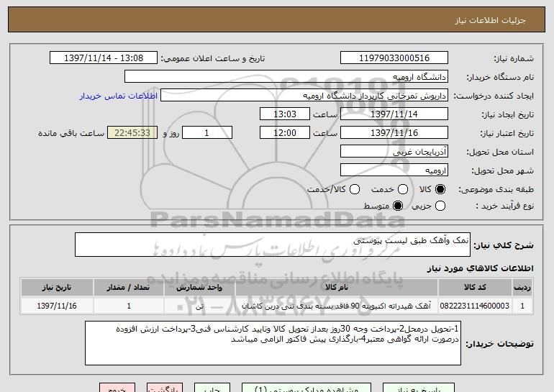Click the remaining days field showing 1
The width and height of the screenshot is (554, 392).
207,133
